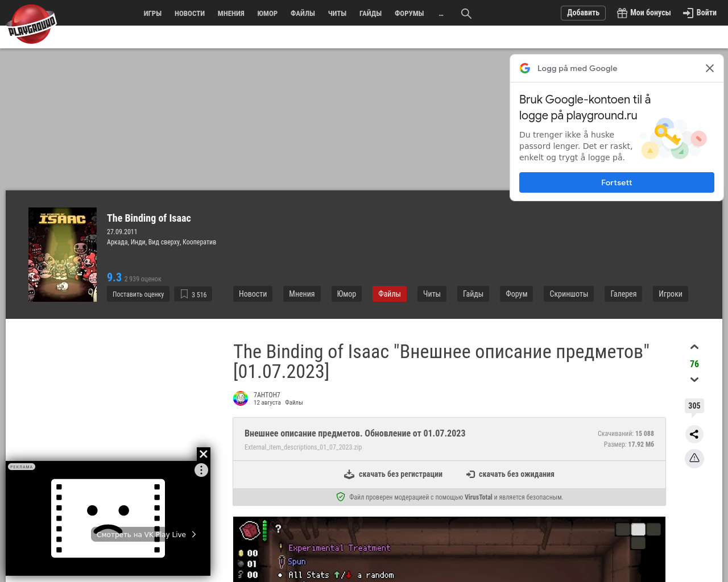Viewport: 728px width, 582px height.
Task: Open the 305 comments counter
Action: coord(694,406)
